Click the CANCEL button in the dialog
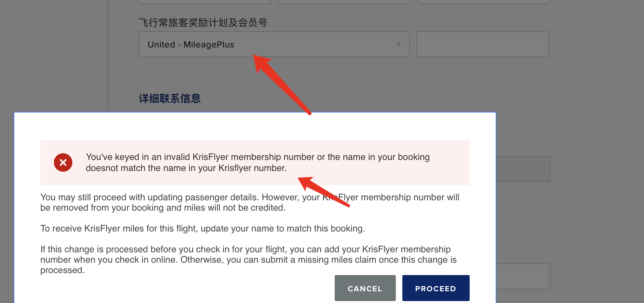The image size is (644, 303). 365,288
